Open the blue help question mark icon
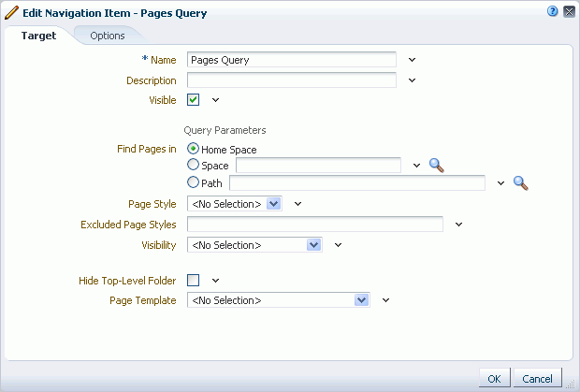Viewport: 580px width, 392px height. click(552, 11)
